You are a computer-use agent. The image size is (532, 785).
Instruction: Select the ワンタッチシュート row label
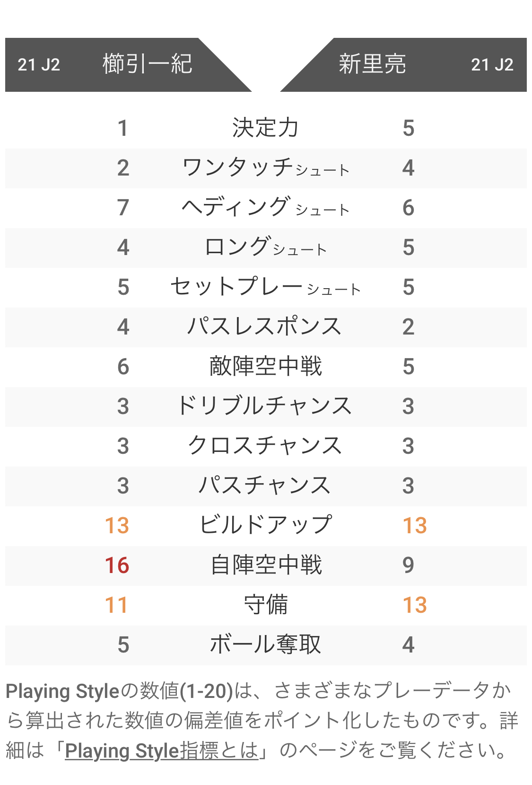(x=265, y=168)
